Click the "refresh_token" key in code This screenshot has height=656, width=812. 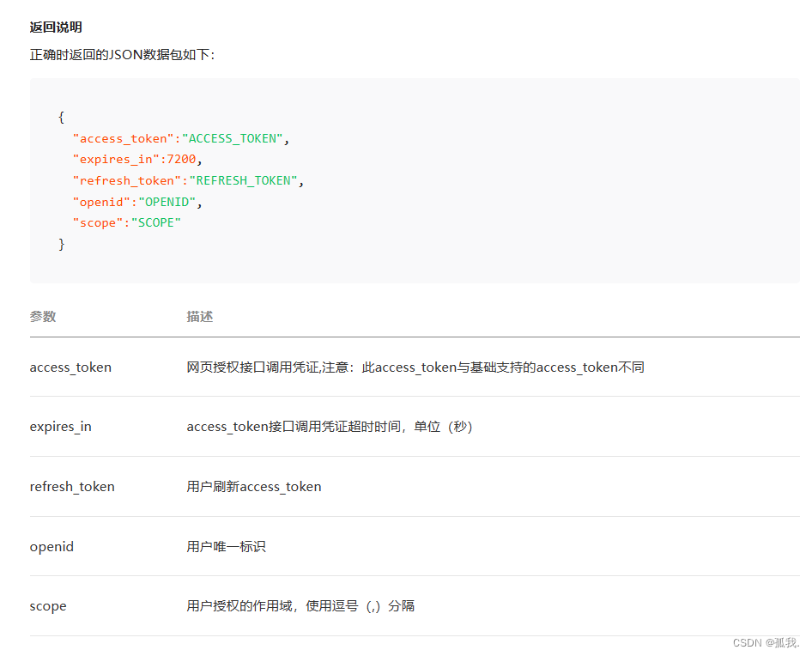pos(127,180)
